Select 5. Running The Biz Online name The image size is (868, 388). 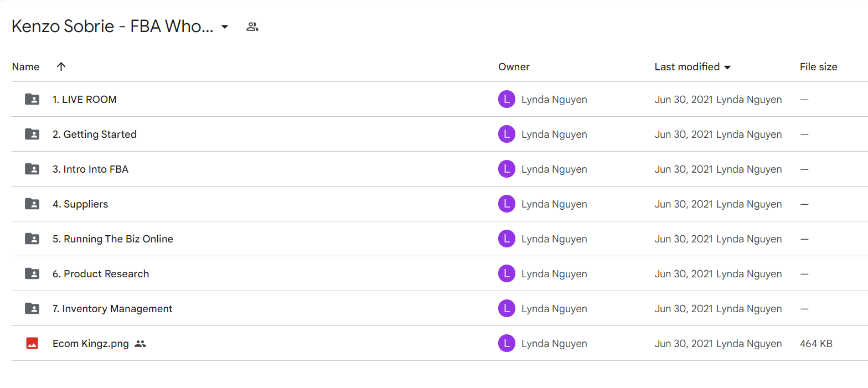click(113, 239)
